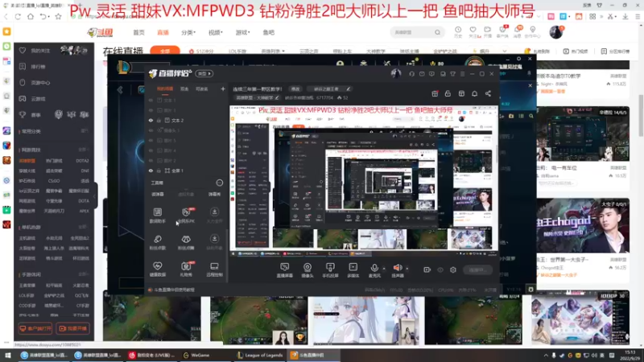Expand speaker options arrow
Image resolution: width=644 pixels, height=362 pixels.
pos(407,269)
